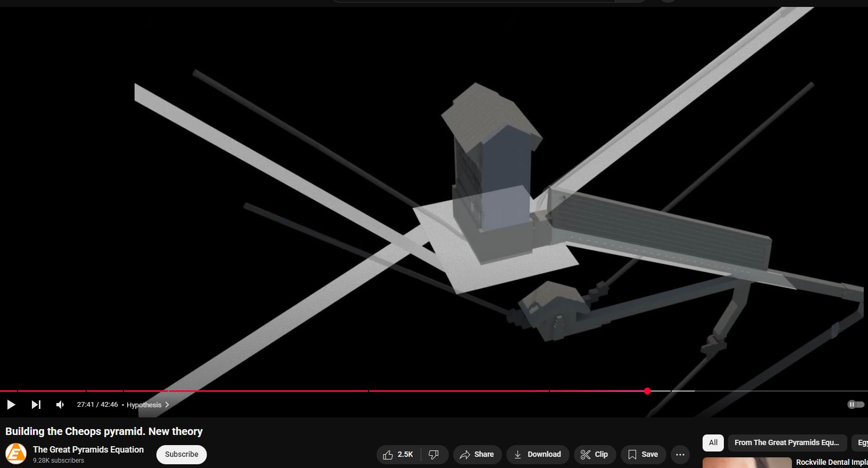Click the Rockville Dental Impla... title
The width and height of the screenshot is (868, 468).
832,462
